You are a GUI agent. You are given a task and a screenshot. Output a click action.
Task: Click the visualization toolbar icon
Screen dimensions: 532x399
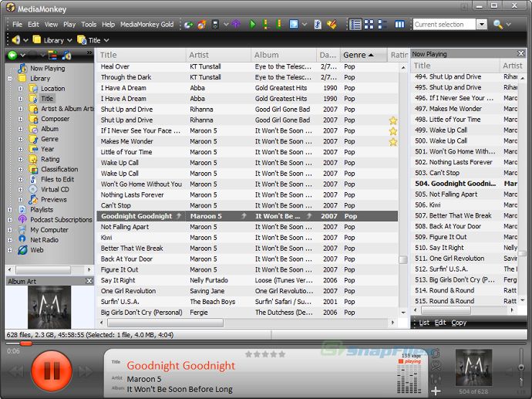click(294, 25)
